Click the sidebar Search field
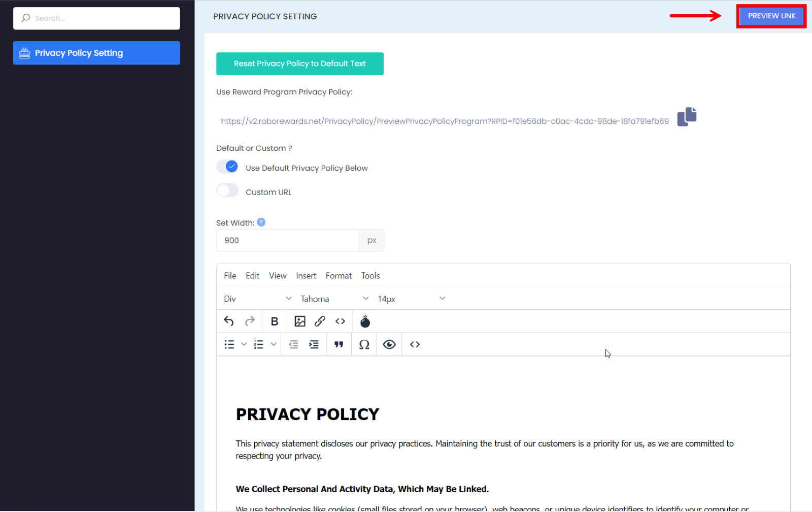The width and height of the screenshot is (812, 512). (x=96, y=18)
